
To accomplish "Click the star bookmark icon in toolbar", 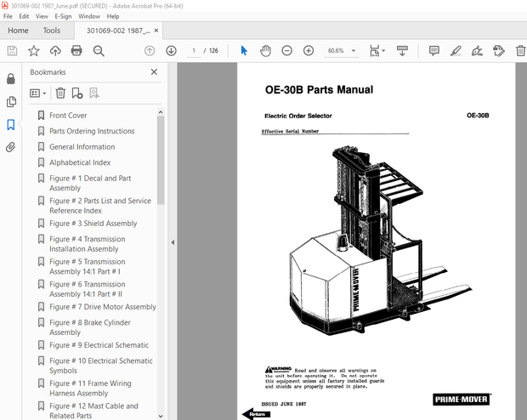I will click(x=34, y=51).
